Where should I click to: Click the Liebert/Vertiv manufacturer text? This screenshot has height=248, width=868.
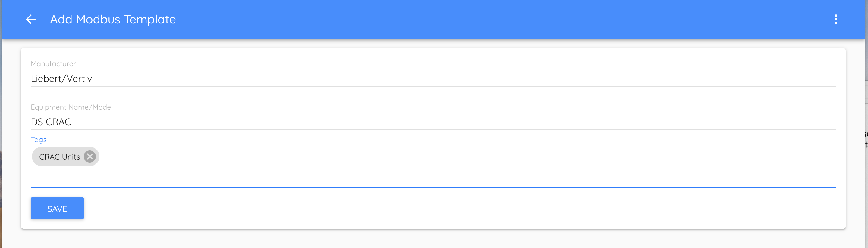61,79
